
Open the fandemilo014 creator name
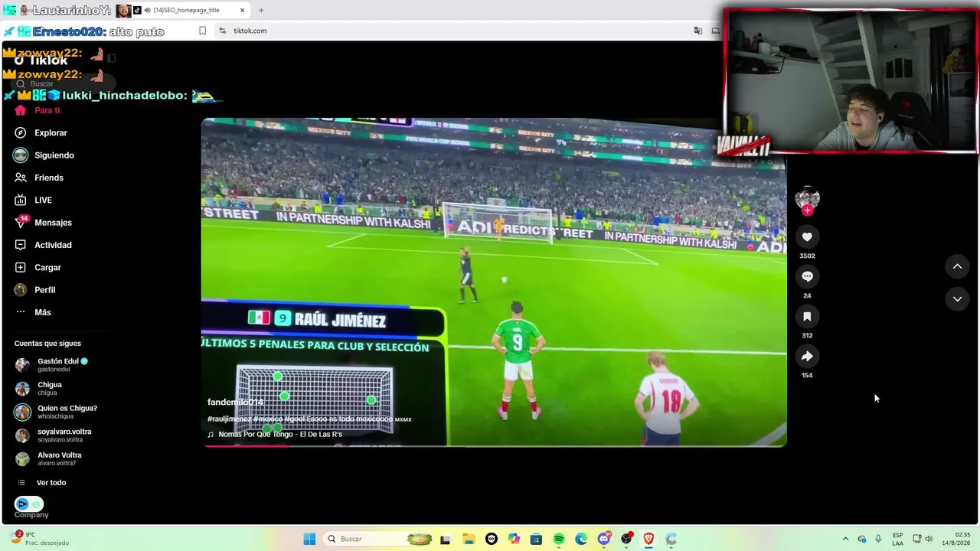pyautogui.click(x=236, y=402)
